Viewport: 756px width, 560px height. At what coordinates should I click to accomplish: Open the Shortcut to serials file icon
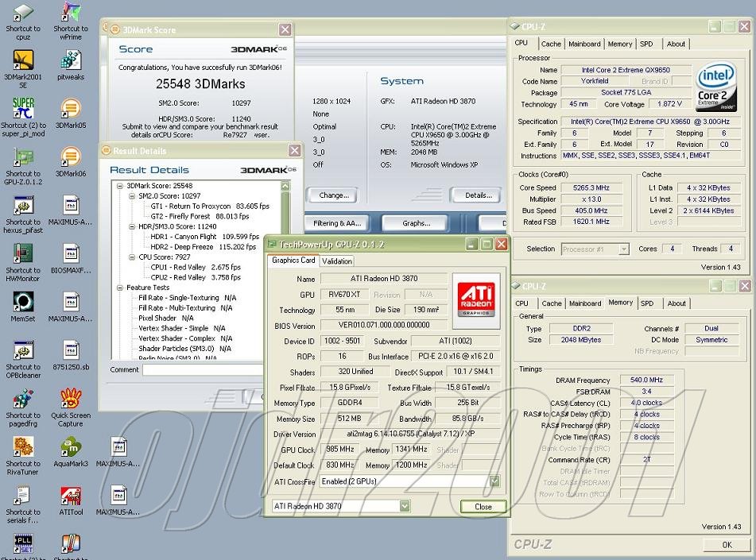click(x=23, y=504)
